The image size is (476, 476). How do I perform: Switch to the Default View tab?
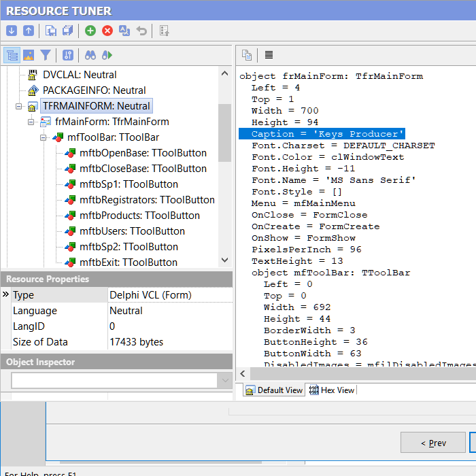tap(274, 390)
